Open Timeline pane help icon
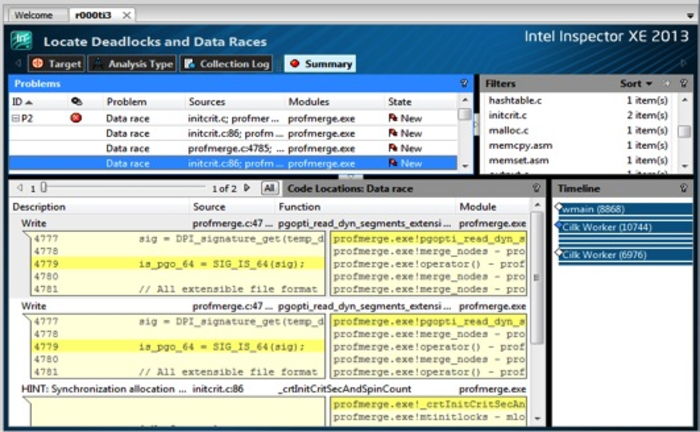 (x=683, y=188)
